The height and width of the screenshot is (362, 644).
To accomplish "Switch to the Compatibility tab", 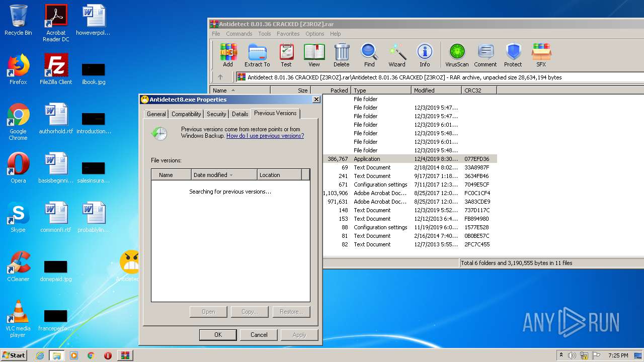I will 186,114.
